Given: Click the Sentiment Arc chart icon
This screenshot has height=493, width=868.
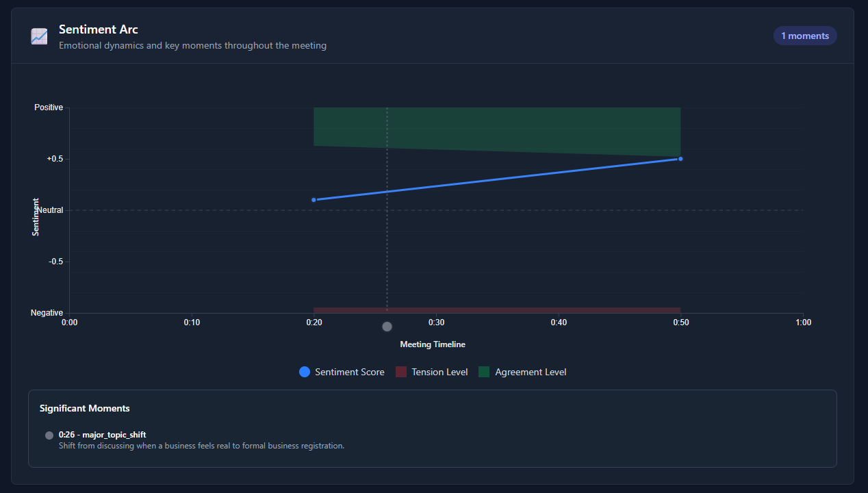Looking at the screenshot, I should click(38, 36).
